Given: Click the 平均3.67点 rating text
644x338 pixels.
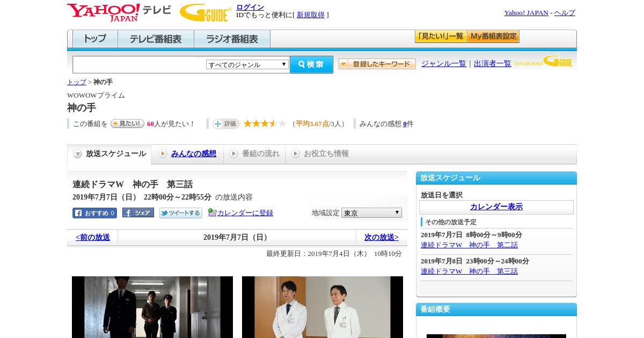Looking at the screenshot, I should tap(312, 124).
